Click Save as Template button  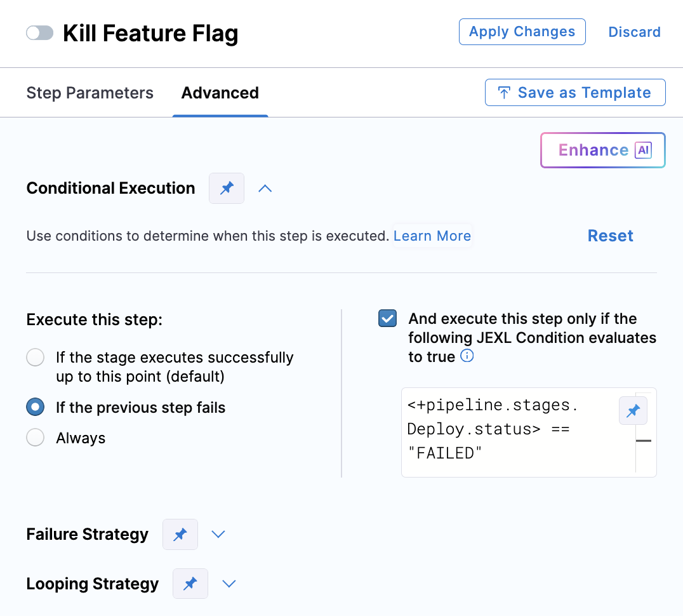[x=574, y=93]
